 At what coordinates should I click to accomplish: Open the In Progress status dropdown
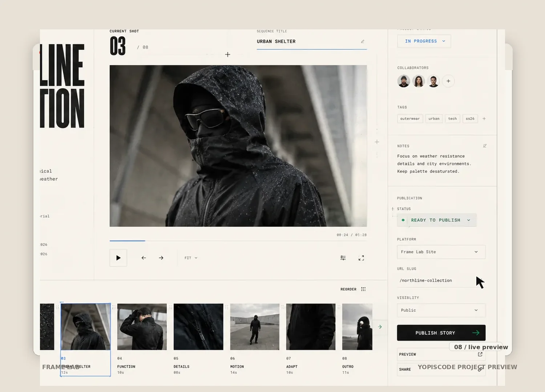click(x=424, y=41)
